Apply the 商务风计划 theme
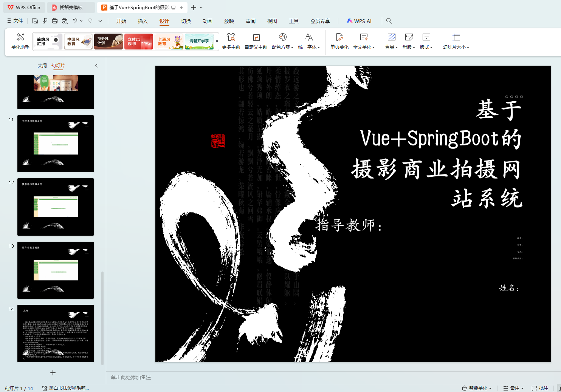 point(108,42)
